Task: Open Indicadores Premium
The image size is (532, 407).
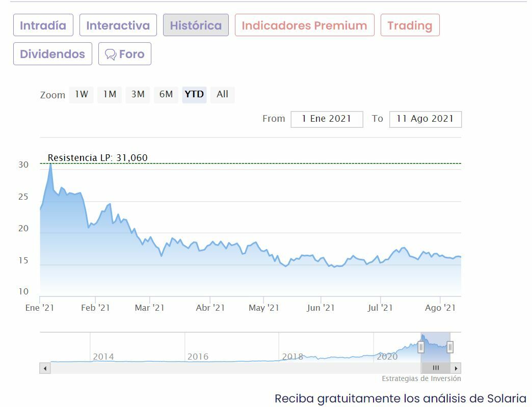Action: point(304,25)
